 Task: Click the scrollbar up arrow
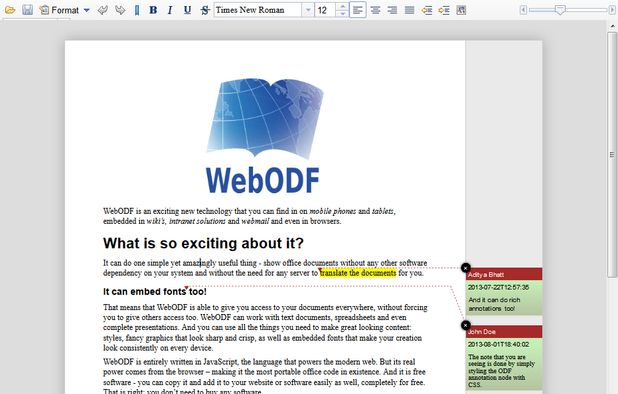(x=612, y=26)
